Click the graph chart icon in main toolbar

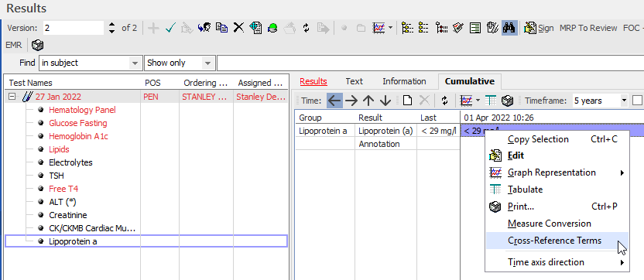(x=379, y=28)
